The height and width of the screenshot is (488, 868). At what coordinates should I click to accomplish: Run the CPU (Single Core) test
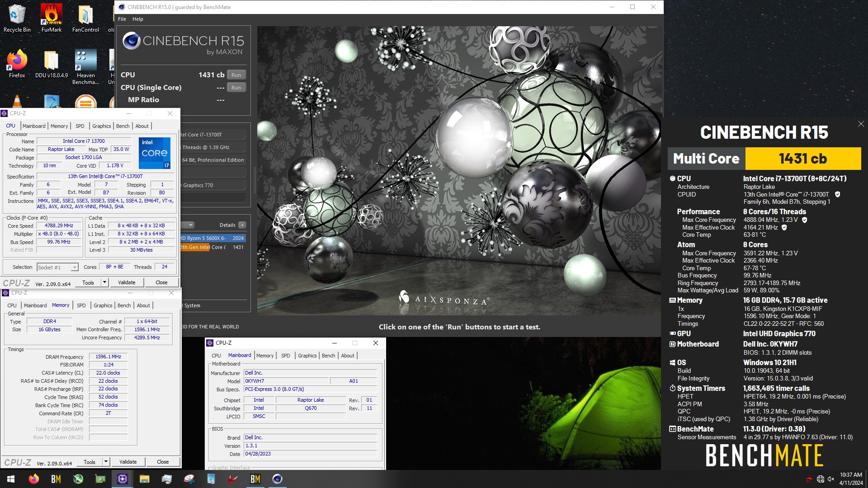tap(236, 88)
